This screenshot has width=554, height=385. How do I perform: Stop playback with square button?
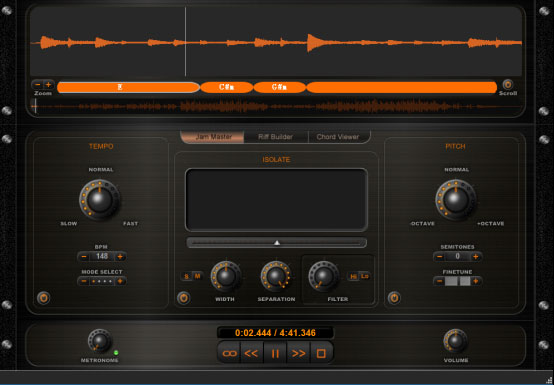[x=321, y=353]
